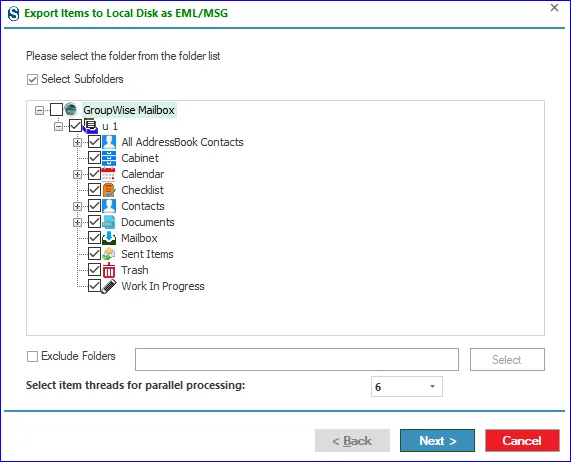
Task: Uncheck the Mailbox folder checkbox
Action: (x=94, y=238)
